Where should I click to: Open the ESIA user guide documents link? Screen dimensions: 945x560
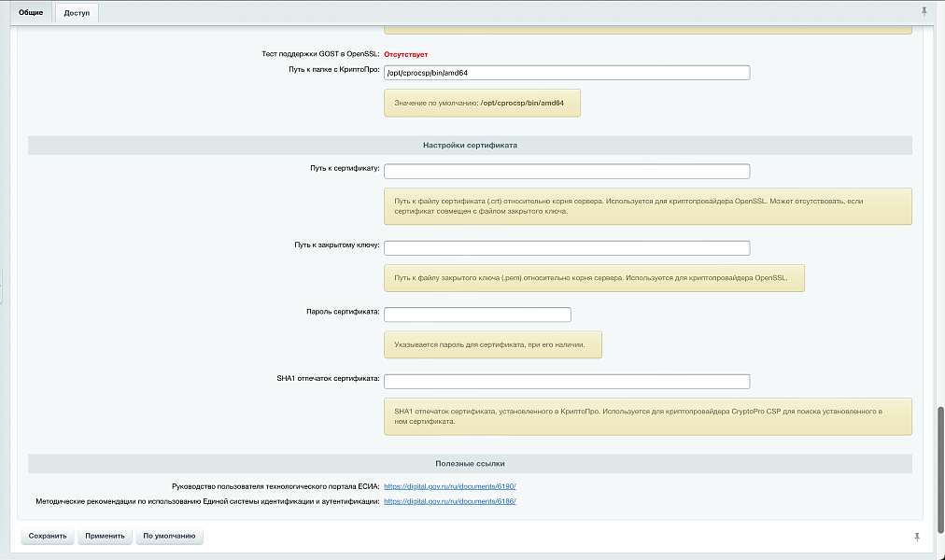point(449,485)
